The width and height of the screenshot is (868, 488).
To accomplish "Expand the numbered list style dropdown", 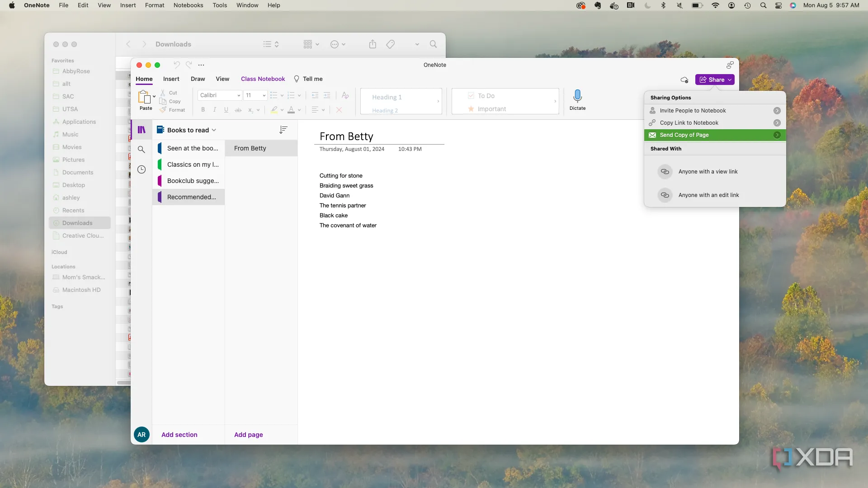I will tap(299, 96).
